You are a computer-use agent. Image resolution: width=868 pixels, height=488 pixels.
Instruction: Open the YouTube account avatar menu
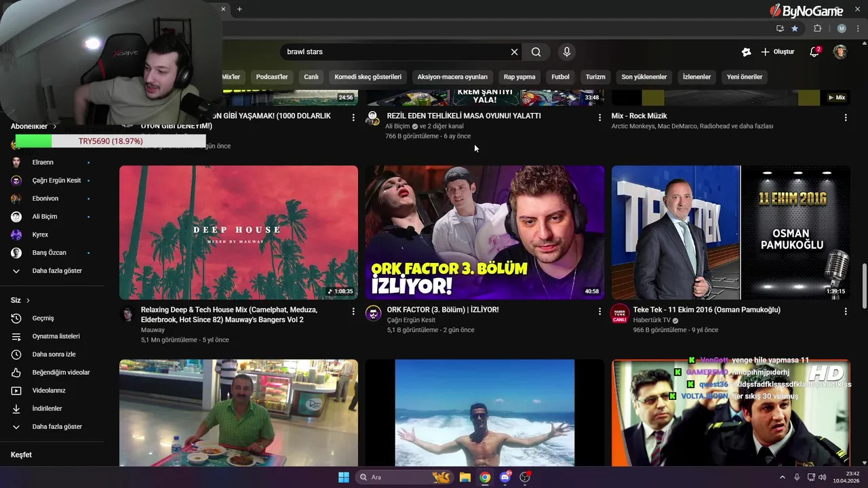pos(840,52)
